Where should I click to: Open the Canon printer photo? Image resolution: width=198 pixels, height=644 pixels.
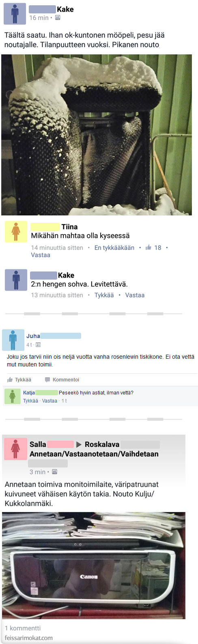pos(94,565)
